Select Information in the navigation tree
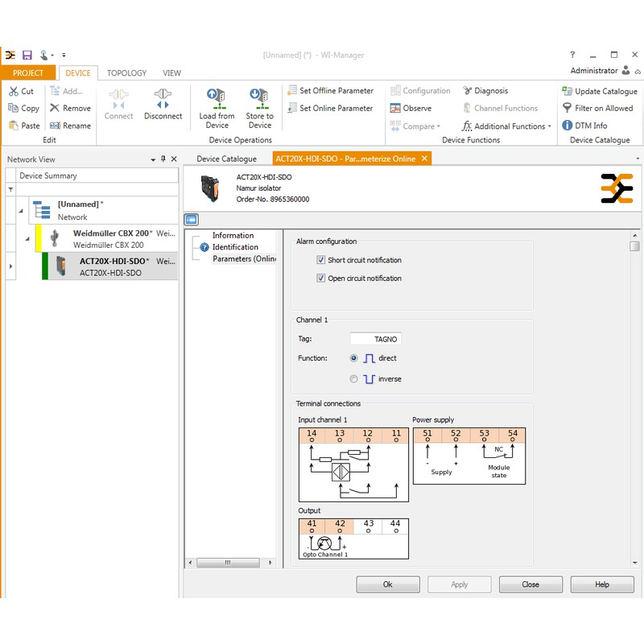 pyautogui.click(x=233, y=235)
